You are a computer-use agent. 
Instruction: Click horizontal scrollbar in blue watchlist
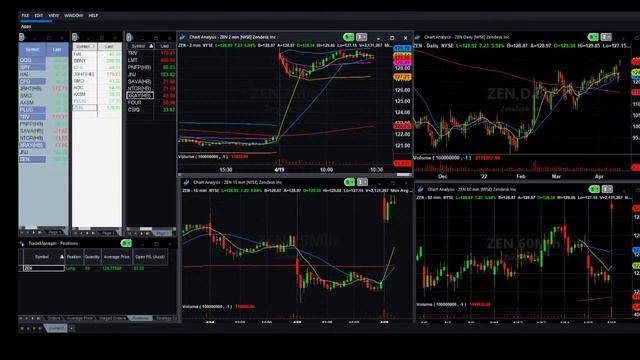tap(43, 227)
